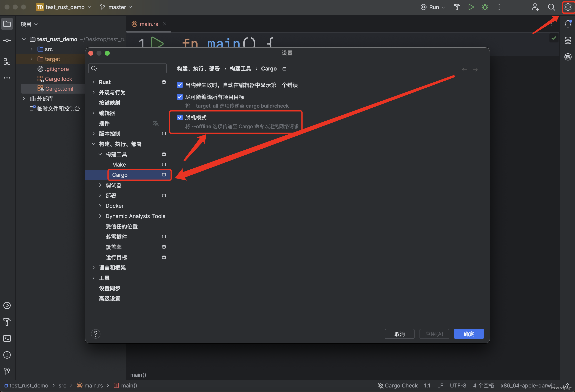Start debugging with the bug icon
This screenshot has height=392, width=575.
coord(485,7)
